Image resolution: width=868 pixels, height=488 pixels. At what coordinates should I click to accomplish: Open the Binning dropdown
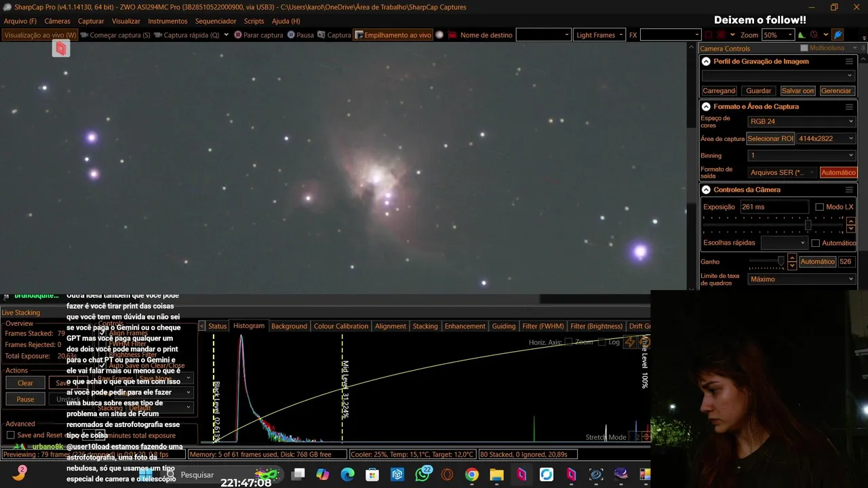click(x=802, y=156)
